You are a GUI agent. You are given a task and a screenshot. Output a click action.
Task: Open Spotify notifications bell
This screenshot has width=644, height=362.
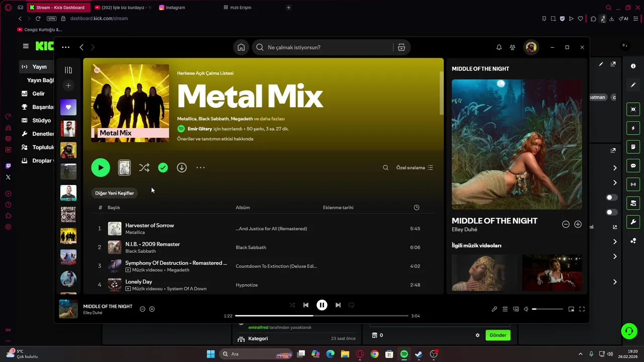click(499, 47)
